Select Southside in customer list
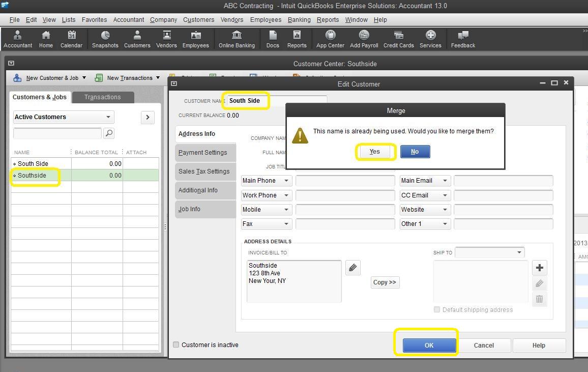Image resolution: width=588 pixels, height=372 pixels. pyautogui.click(x=85, y=176)
